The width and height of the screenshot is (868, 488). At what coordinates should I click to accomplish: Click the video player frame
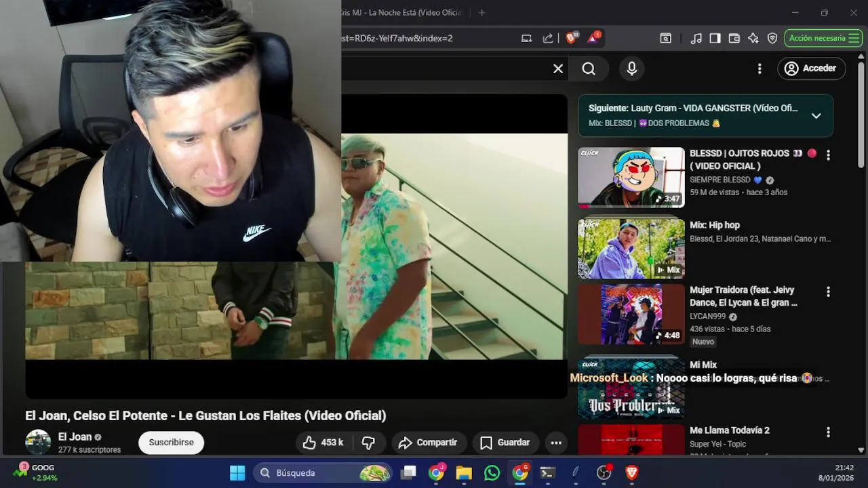click(296, 246)
